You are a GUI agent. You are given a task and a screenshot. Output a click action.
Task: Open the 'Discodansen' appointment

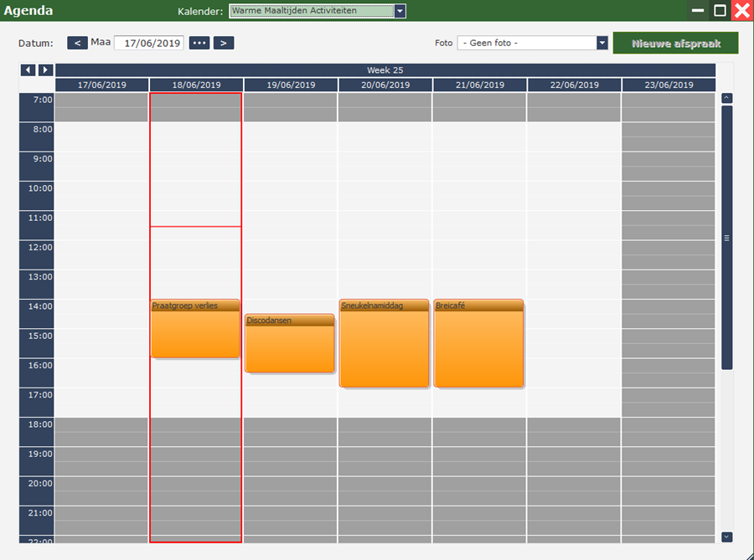click(x=290, y=343)
